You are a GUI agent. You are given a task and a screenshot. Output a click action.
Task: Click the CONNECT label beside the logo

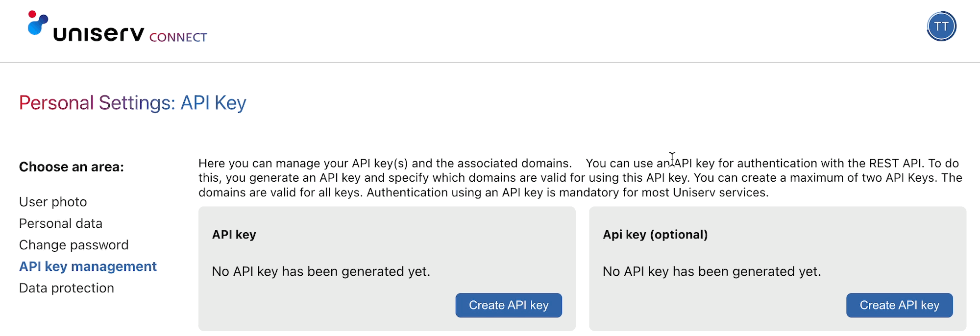coord(178,38)
